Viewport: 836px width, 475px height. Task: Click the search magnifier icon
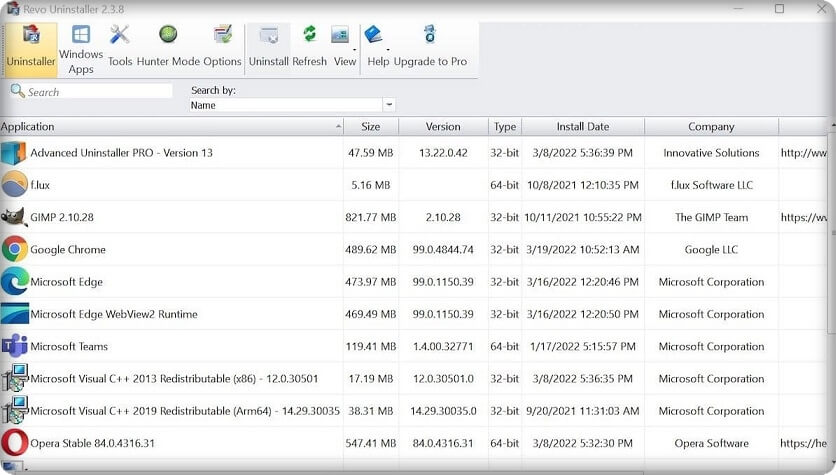[x=17, y=91]
